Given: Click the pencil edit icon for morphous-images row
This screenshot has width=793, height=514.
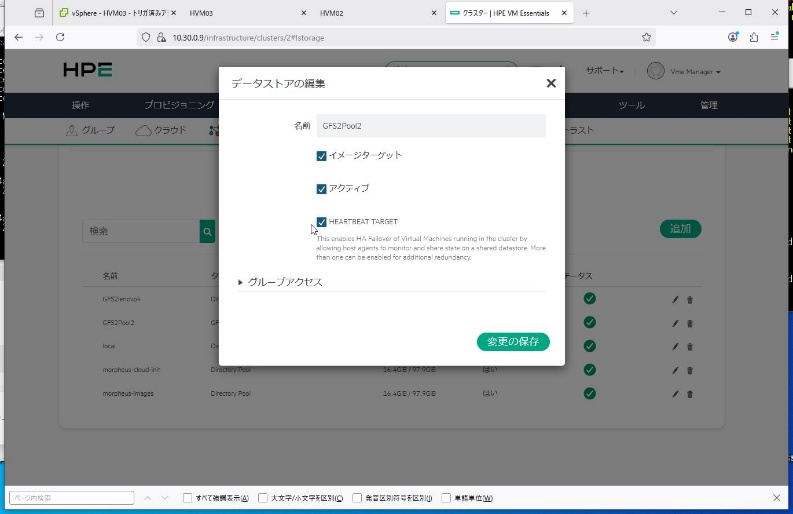Looking at the screenshot, I should 676,394.
